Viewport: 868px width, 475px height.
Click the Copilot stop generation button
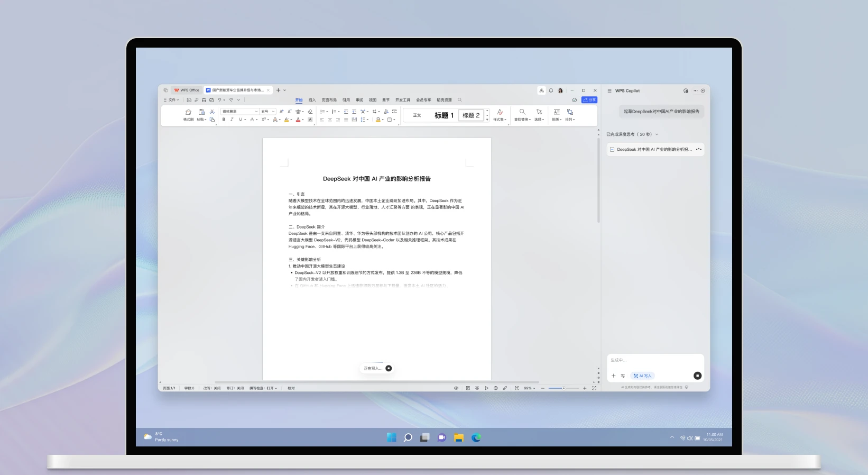[x=697, y=376]
